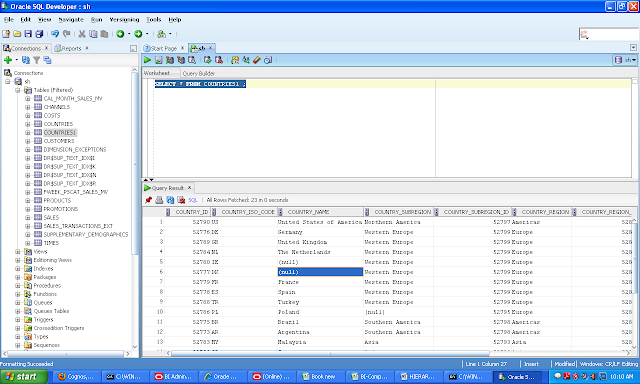640x384 pixels.
Task: Click the Undo icon
Action: tap(55, 34)
